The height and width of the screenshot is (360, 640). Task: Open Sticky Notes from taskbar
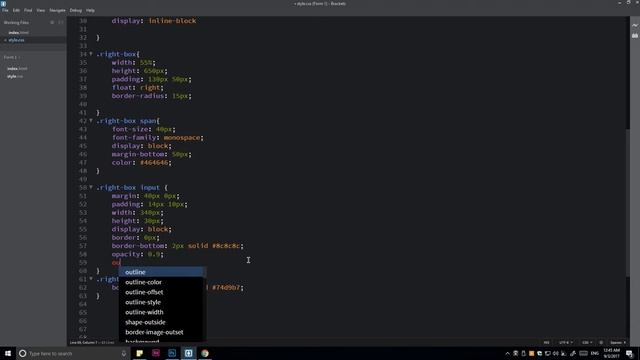click(140, 353)
